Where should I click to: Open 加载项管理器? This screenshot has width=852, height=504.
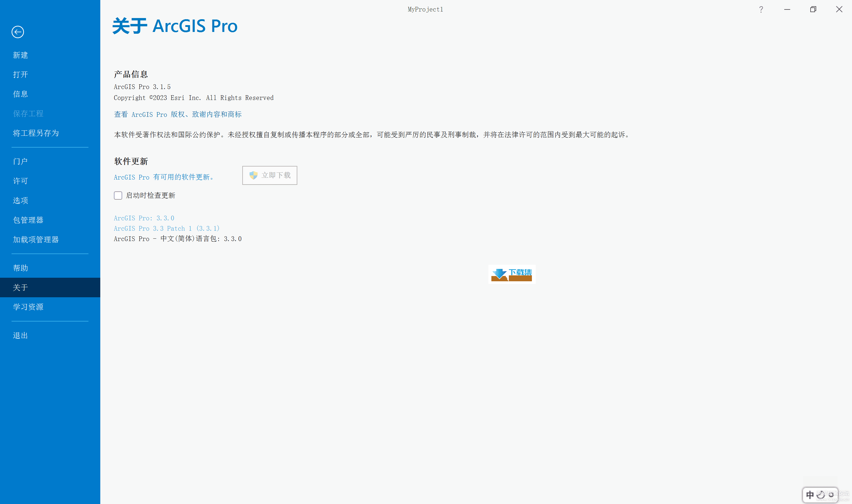[50, 240]
